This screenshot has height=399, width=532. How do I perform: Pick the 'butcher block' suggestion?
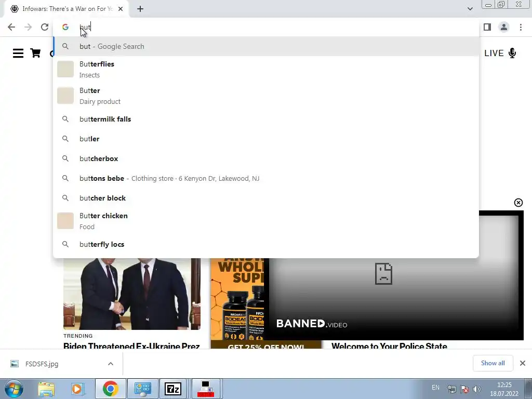[266, 198]
